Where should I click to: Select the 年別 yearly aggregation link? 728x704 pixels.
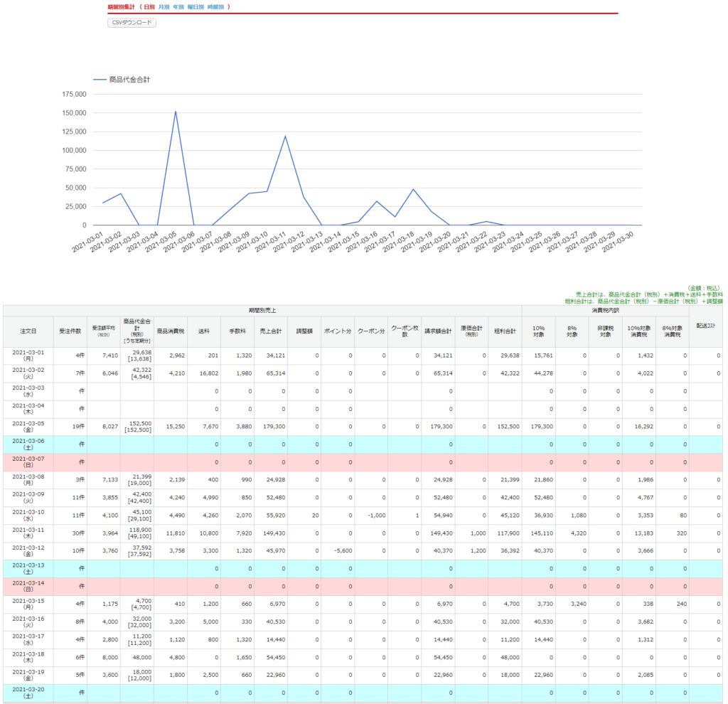pos(178,7)
